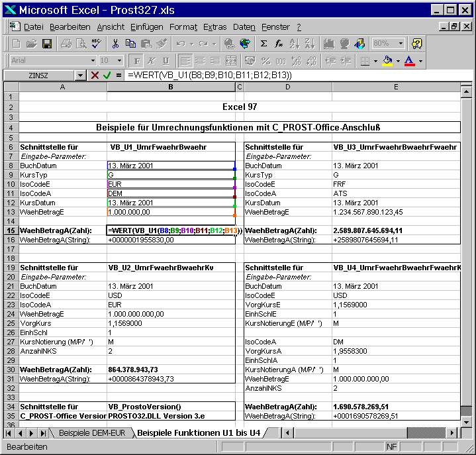Click the vertical scrollbar down arrow
Screen dimensions: 476x455
tap(466, 422)
